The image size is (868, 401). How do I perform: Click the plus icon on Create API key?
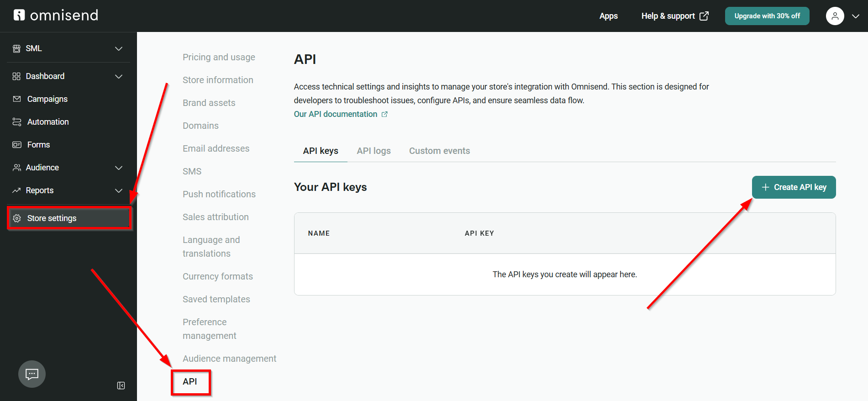click(x=766, y=187)
